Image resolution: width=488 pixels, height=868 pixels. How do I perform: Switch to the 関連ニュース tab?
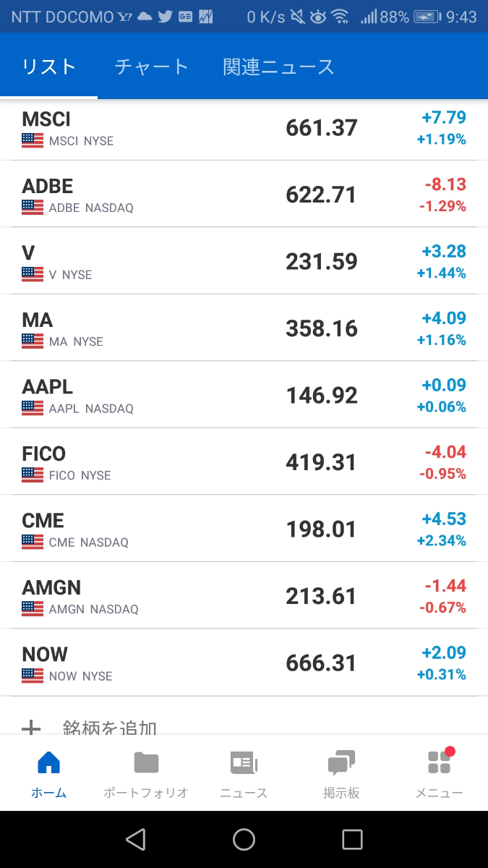point(278,66)
